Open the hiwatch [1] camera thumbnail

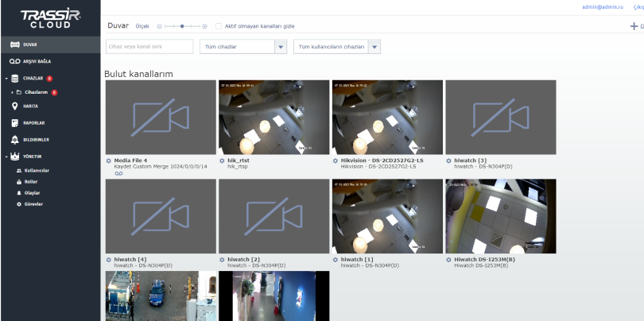[387, 216]
